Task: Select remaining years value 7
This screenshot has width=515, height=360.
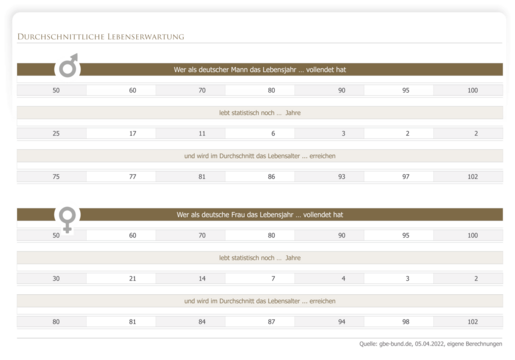Action: (x=273, y=278)
